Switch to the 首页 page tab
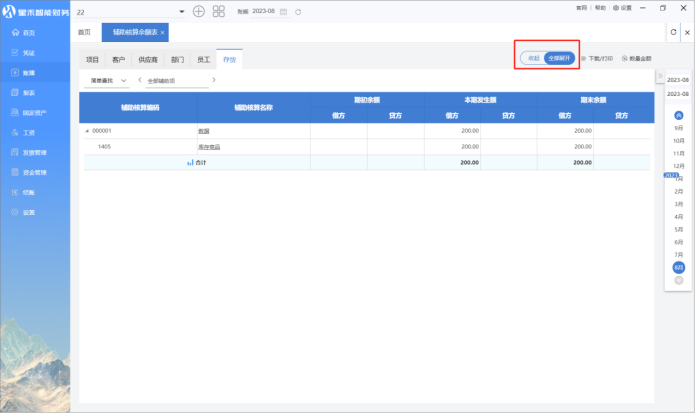This screenshot has width=695, height=413. [84, 33]
